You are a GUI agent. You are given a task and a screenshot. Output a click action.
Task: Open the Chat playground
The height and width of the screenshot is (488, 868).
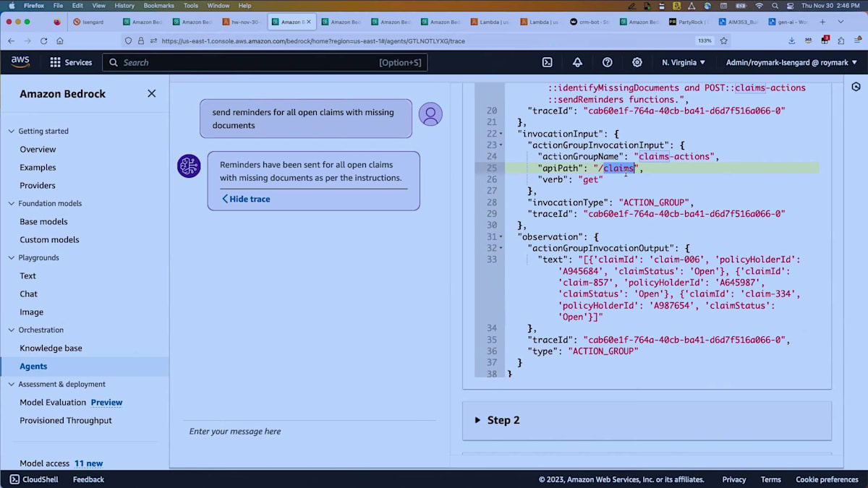coord(29,294)
